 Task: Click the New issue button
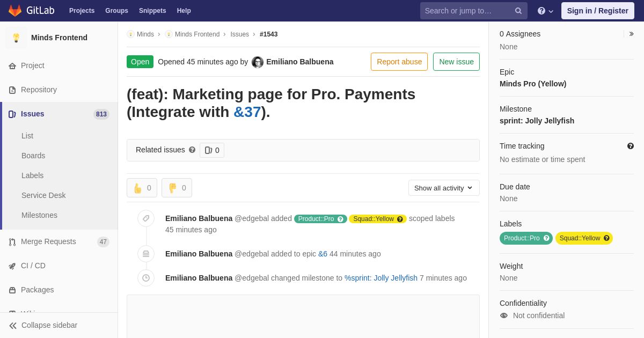pos(456,62)
